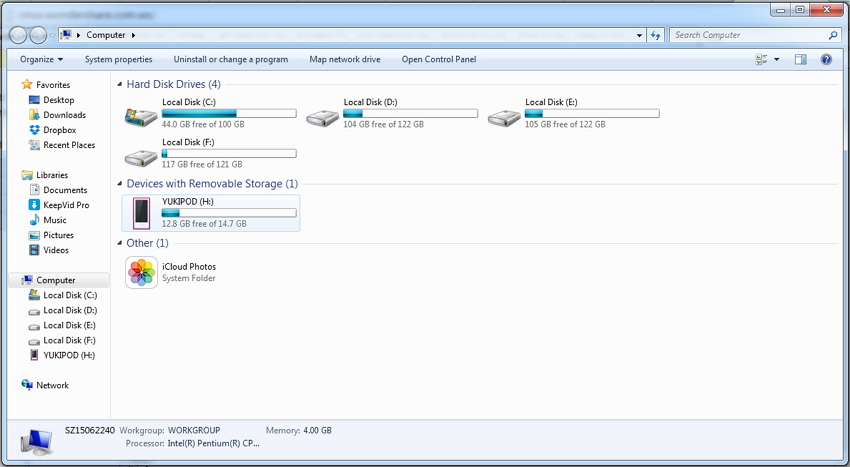
Task: Collapse the Hard Disk Drives group
Action: point(120,85)
